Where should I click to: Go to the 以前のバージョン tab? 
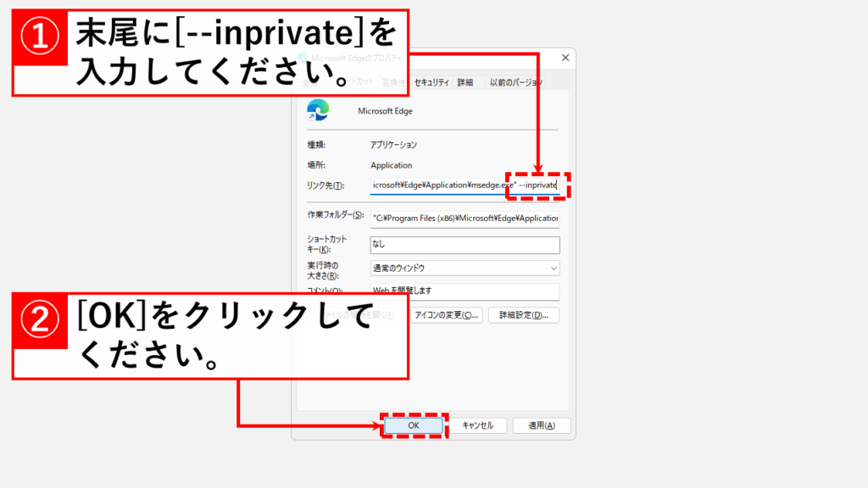[x=515, y=82]
